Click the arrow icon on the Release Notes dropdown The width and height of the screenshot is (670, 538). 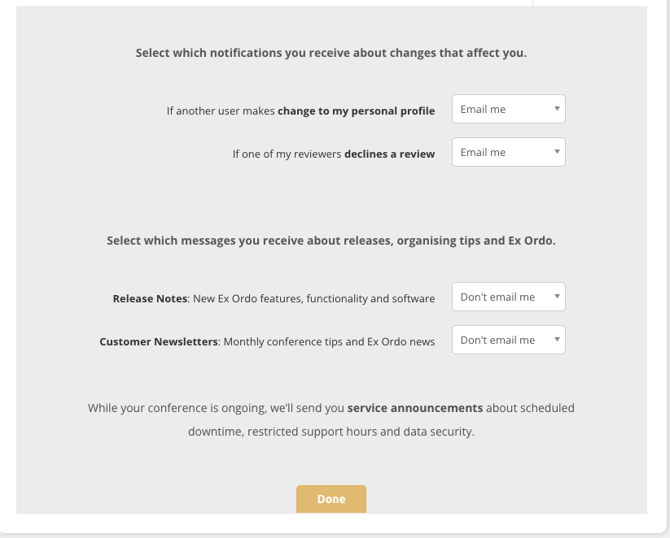pos(556,297)
